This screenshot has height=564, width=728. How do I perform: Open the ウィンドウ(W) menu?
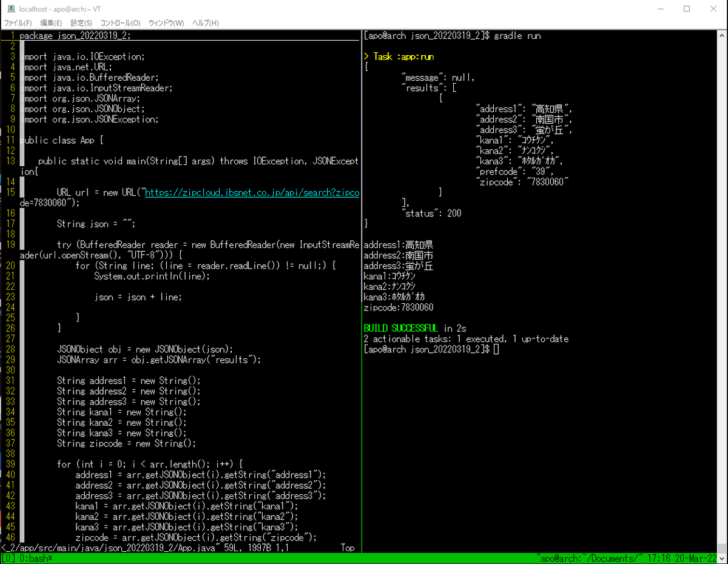pyautogui.click(x=166, y=23)
